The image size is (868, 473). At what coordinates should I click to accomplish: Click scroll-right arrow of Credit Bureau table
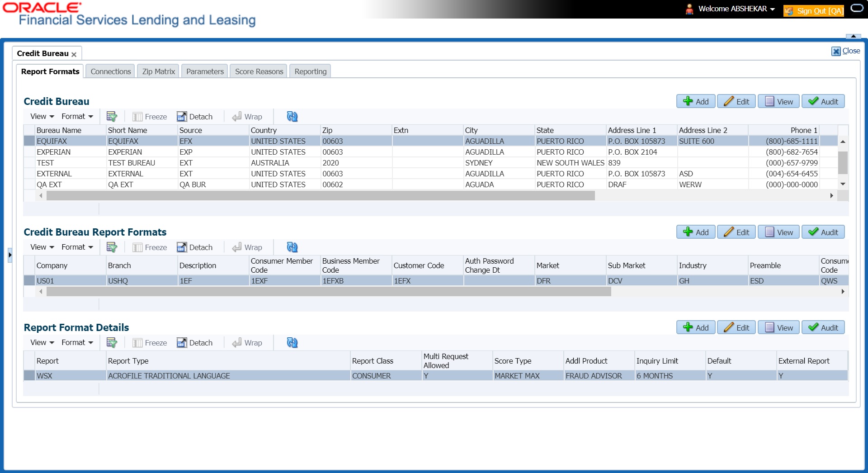(x=832, y=196)
